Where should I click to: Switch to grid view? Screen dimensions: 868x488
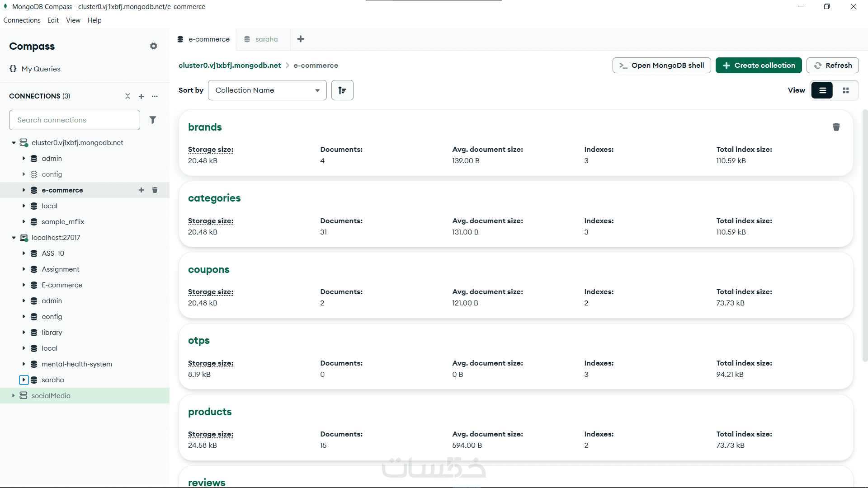click(845, 90)
